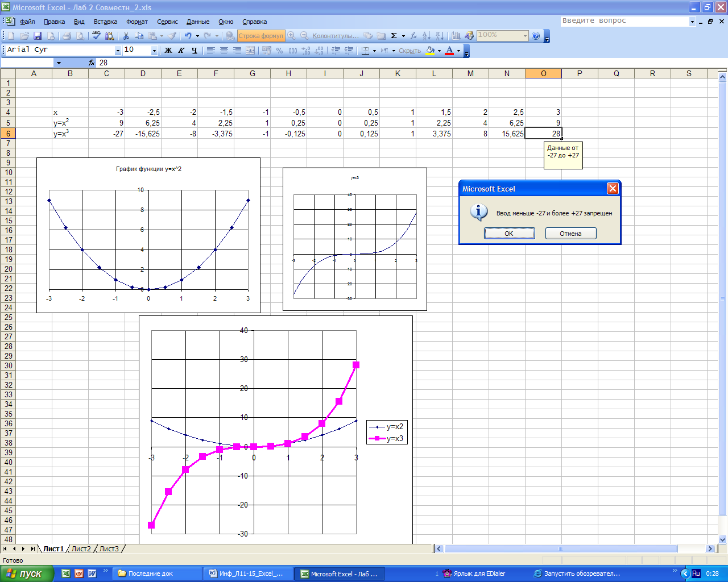Image resolution: width=728 pixels, height=582 pixels.
Task: Paste from clipboard icon
Action: pos(152,36)
